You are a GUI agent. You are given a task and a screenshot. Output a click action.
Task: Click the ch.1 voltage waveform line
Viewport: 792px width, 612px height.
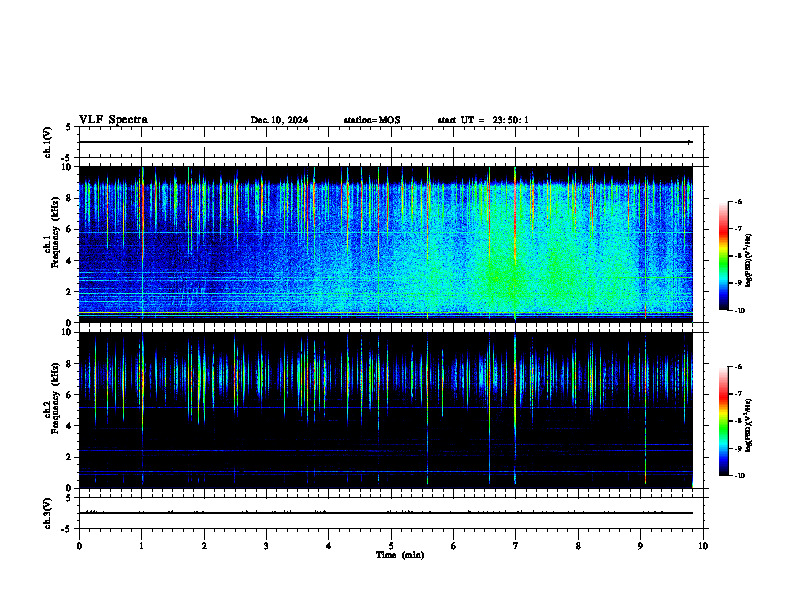(x=386, y=142)
